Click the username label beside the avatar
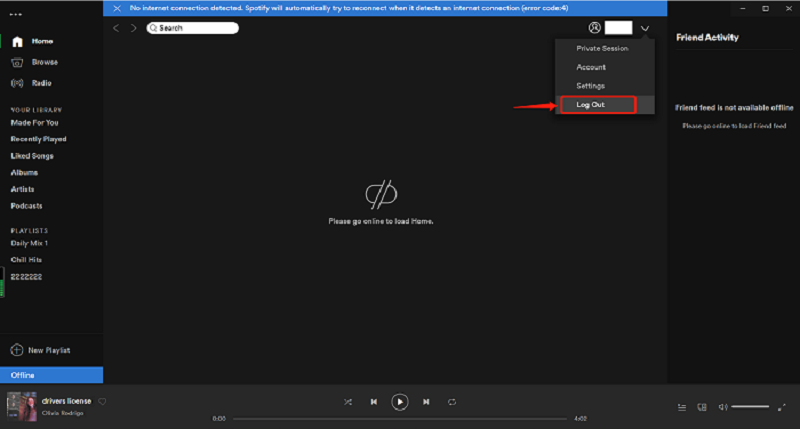 click(x=618, y=28)
